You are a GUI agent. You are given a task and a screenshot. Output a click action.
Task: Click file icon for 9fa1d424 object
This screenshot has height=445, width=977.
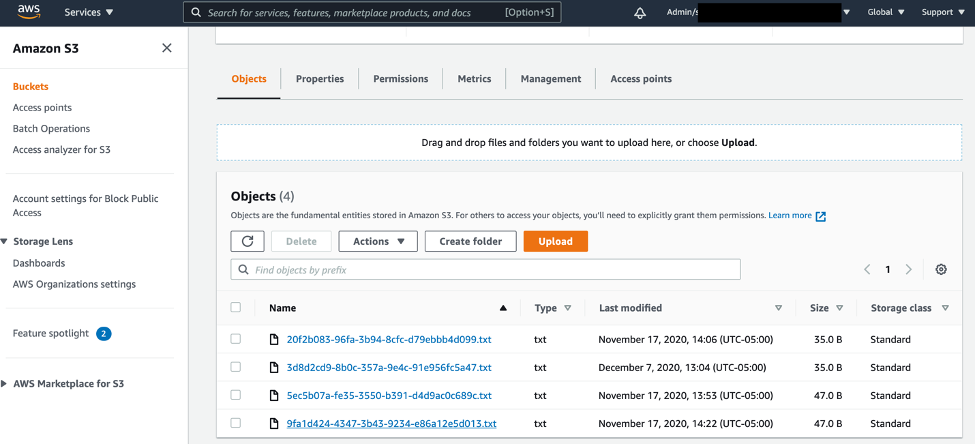[274, 424]
